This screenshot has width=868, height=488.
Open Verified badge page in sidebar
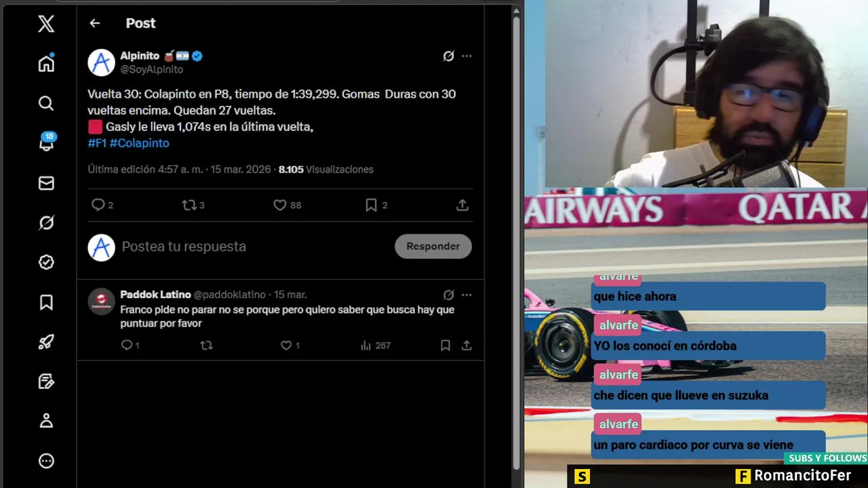point(46,262)
